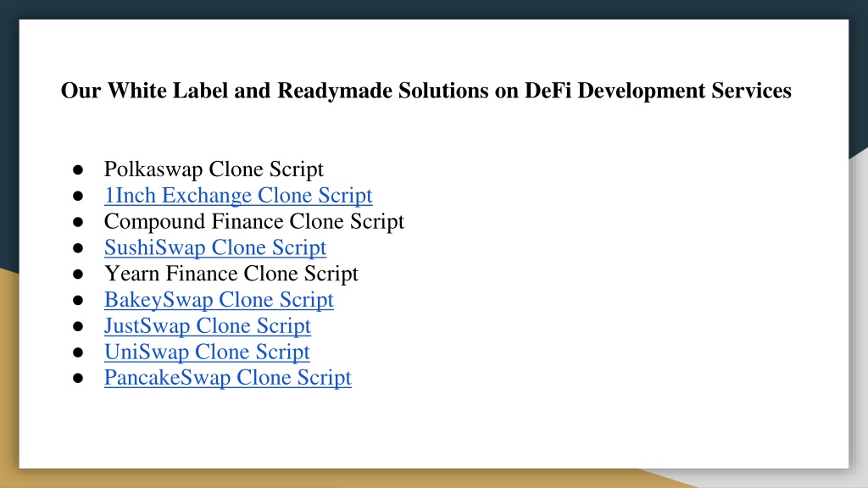Open the PancakeSwap Clone Script link
Image resolution: width=868 pixels, height=488 pixels.
227,377
